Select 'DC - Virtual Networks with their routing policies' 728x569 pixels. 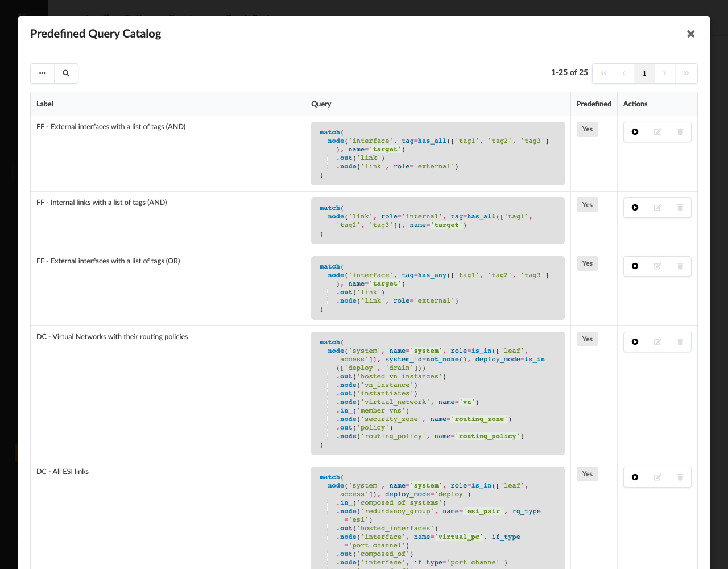[112, 337]
